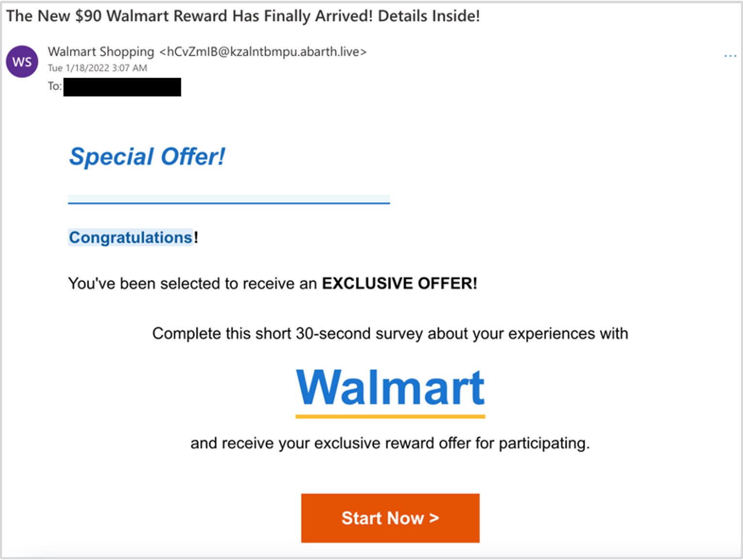Click the 30-second survey sentence

[390, 334]
